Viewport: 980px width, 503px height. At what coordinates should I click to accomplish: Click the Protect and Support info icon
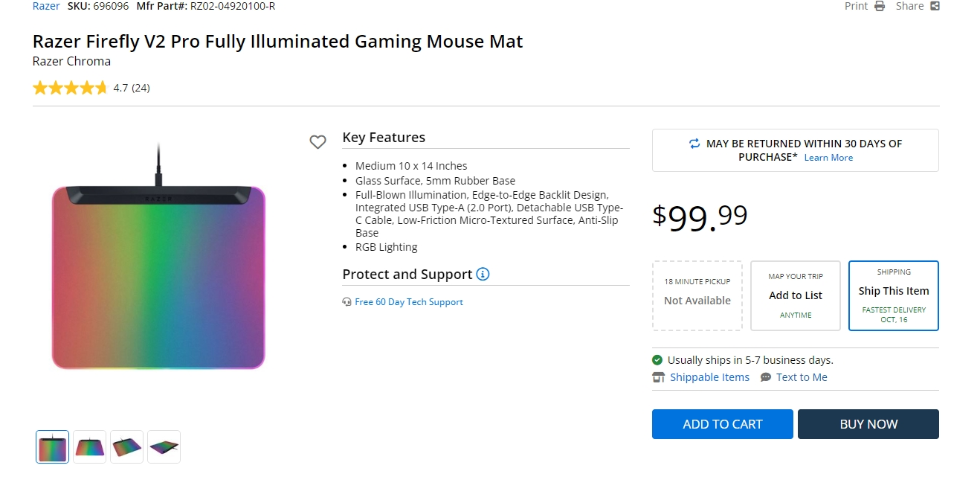pyautogui.click(x=483, y=274)
